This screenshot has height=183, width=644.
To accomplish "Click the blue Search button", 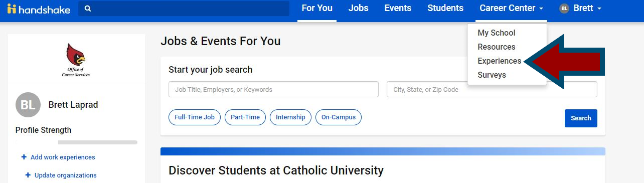I will (x=581, y=118).
